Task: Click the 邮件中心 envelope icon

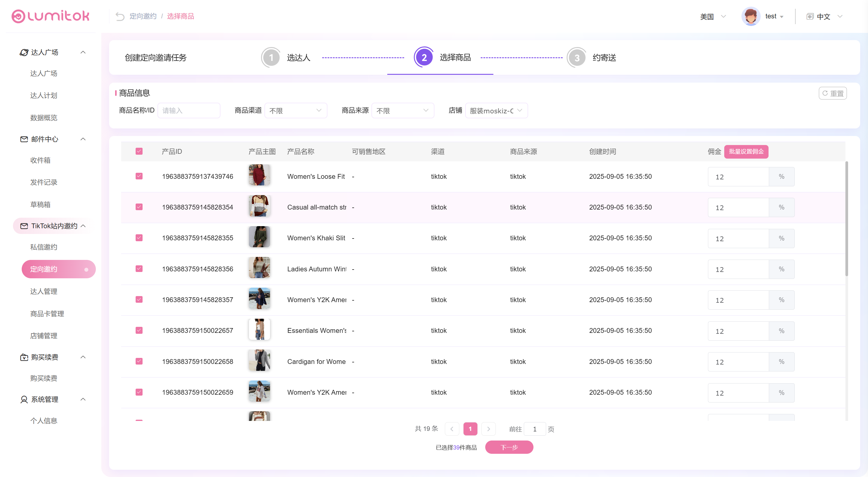Action: click(x=24, y=139)
